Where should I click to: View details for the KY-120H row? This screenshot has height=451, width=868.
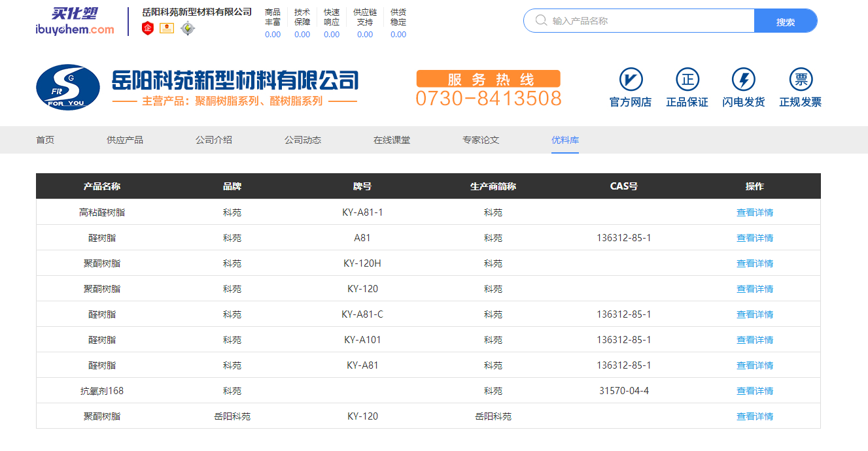[x=755, y=263]
